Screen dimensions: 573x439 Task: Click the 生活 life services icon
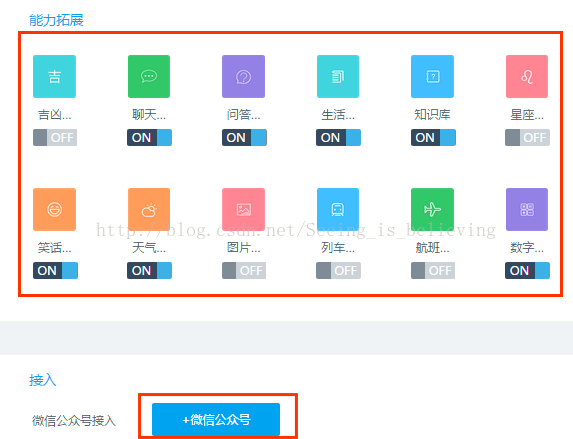tap(338, 76)
